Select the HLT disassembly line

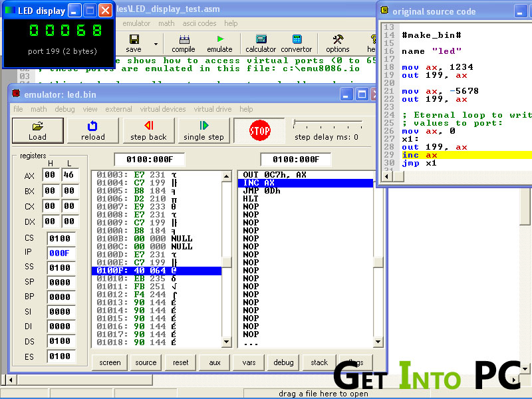305,199
